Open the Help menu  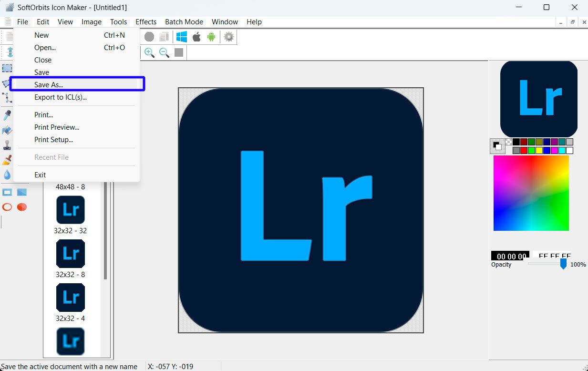click(x=254, y=21)
